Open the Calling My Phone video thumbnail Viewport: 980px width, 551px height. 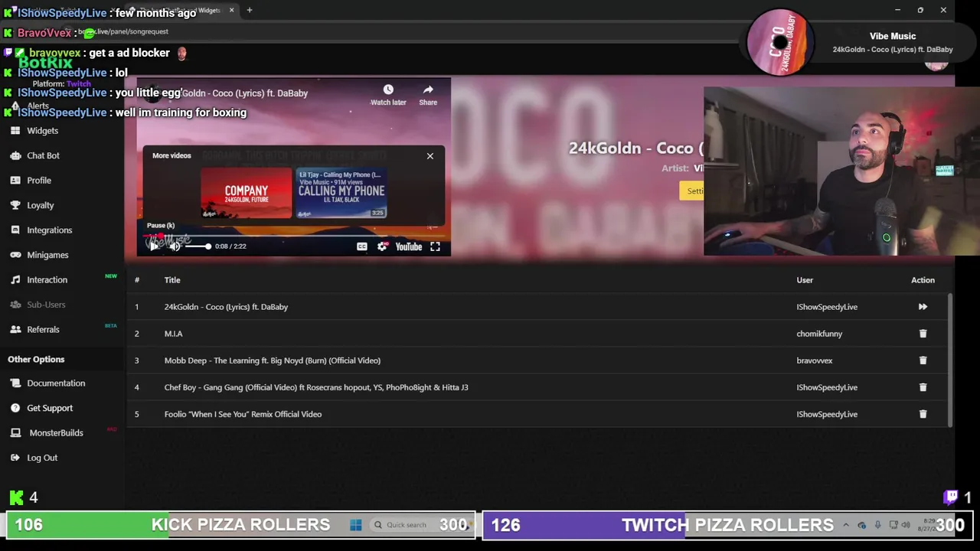coord(341,193)
